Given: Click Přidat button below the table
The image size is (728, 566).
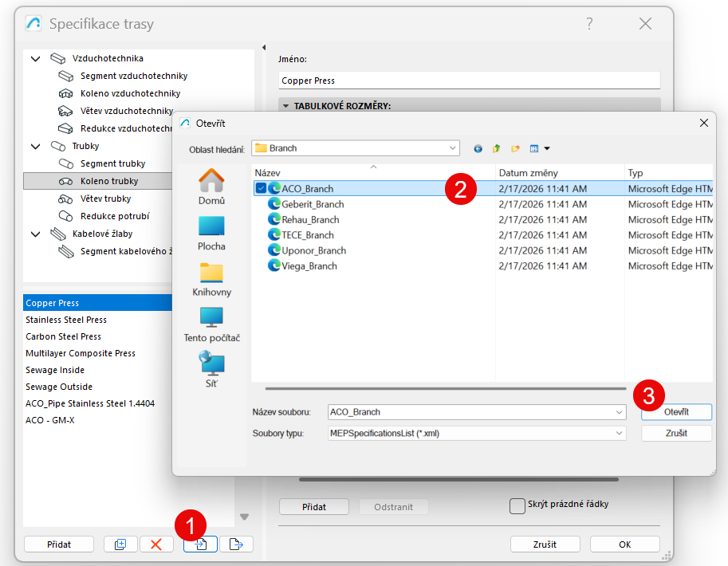Looking at the screenshot, I should [314, 506].
